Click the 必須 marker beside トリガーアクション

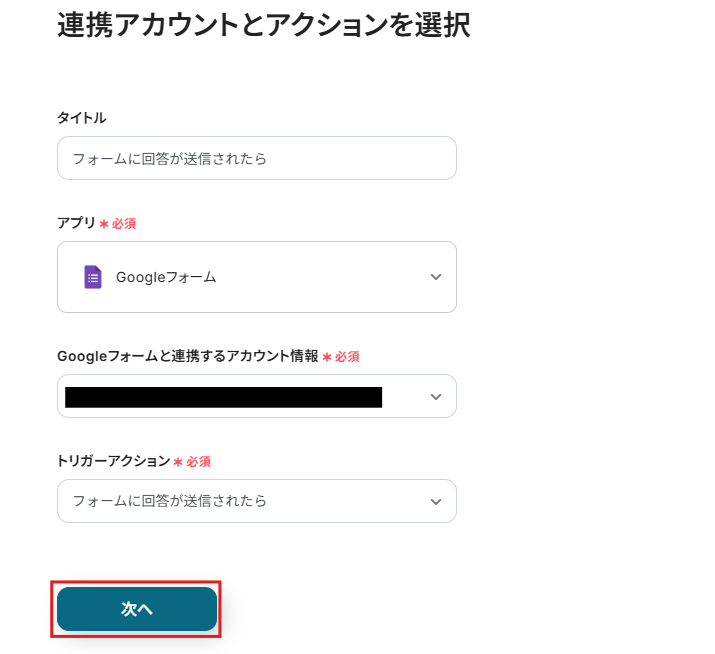198,462
